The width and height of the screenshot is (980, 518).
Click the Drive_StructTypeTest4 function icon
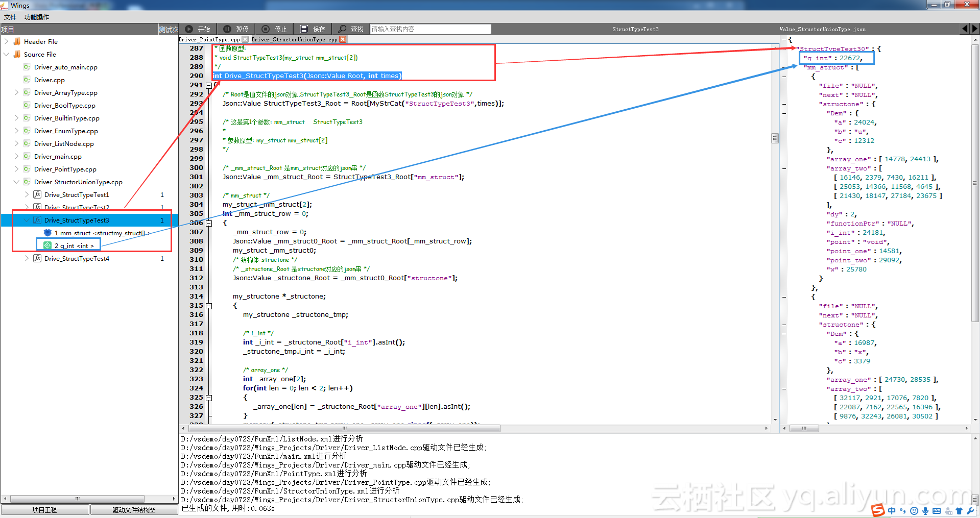[37, 258]
